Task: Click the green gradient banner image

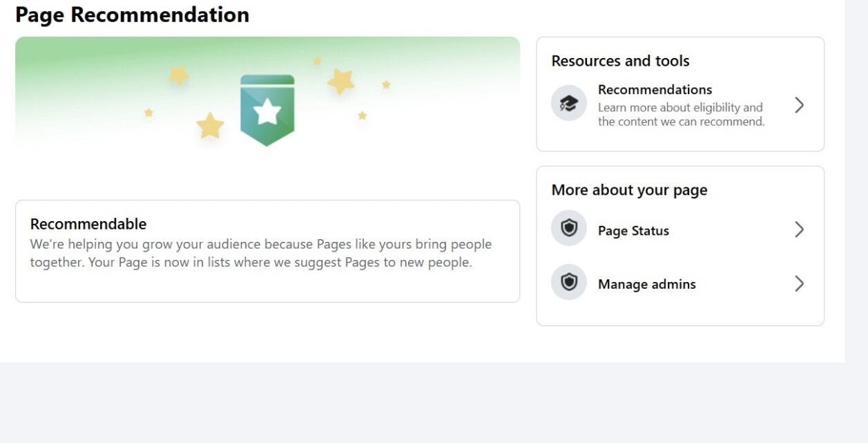Action: (x=267, y=93)
